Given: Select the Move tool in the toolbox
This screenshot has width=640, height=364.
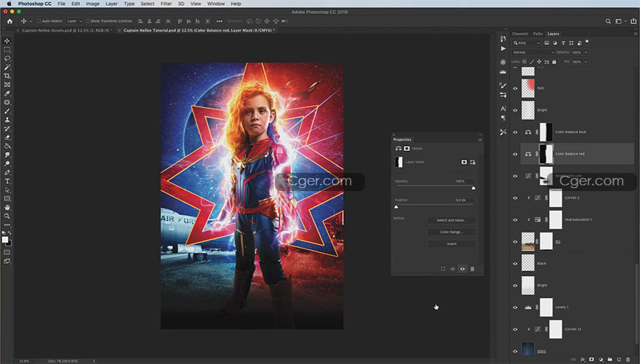Looking at the screenshot, I should [7, 41].
